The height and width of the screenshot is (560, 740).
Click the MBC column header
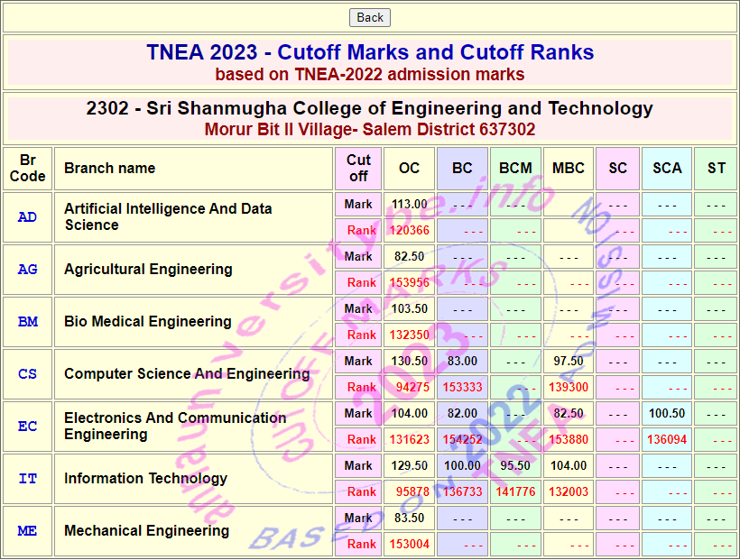pyautogui.click(x=569, y=169)
